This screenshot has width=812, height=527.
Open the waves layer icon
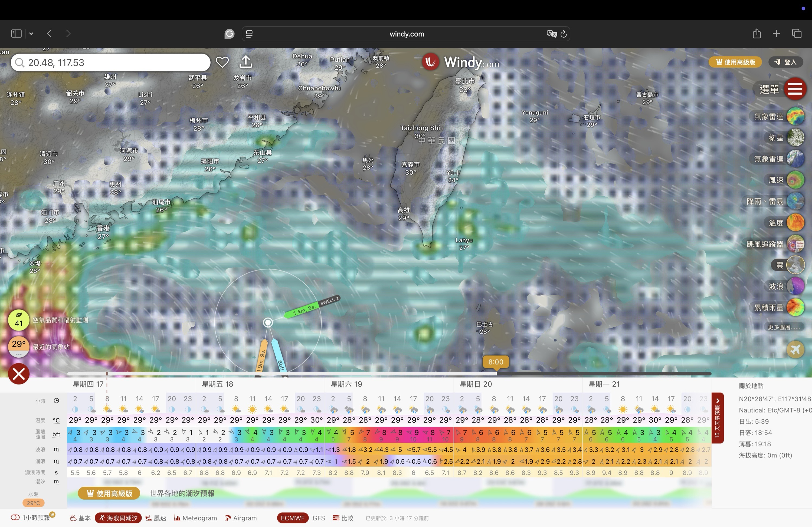coord(795,286)
